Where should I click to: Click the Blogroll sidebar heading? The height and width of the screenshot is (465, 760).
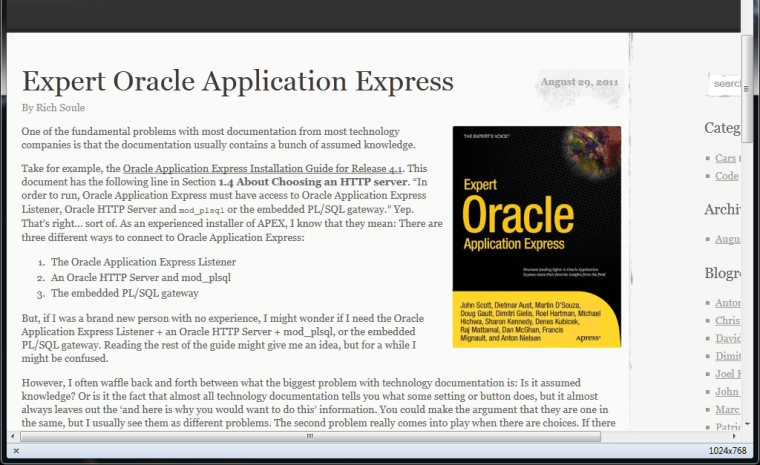click(722, 273)
